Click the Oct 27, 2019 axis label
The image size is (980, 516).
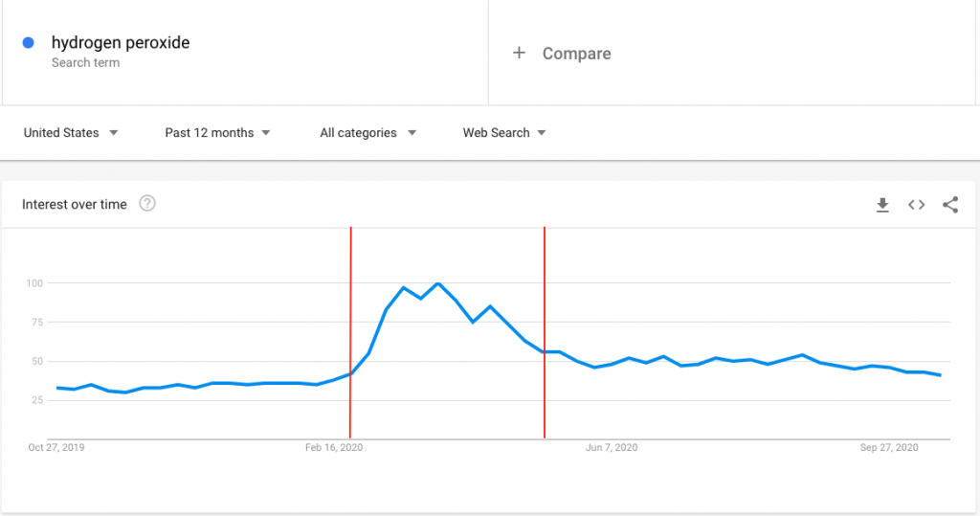[x=56, y=447]
